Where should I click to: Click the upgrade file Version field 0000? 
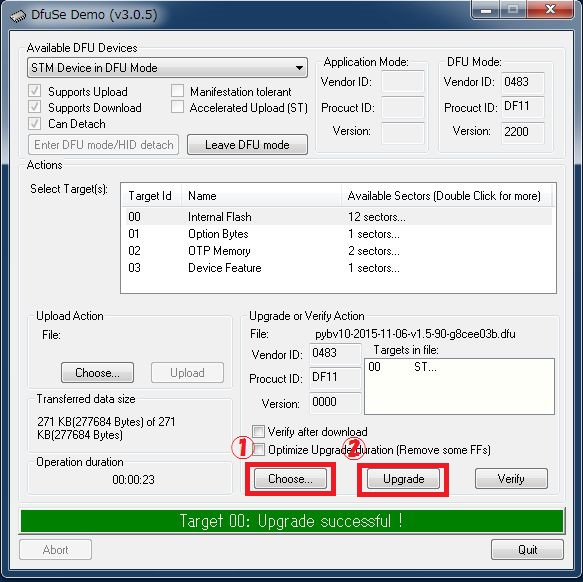point(335,403)
